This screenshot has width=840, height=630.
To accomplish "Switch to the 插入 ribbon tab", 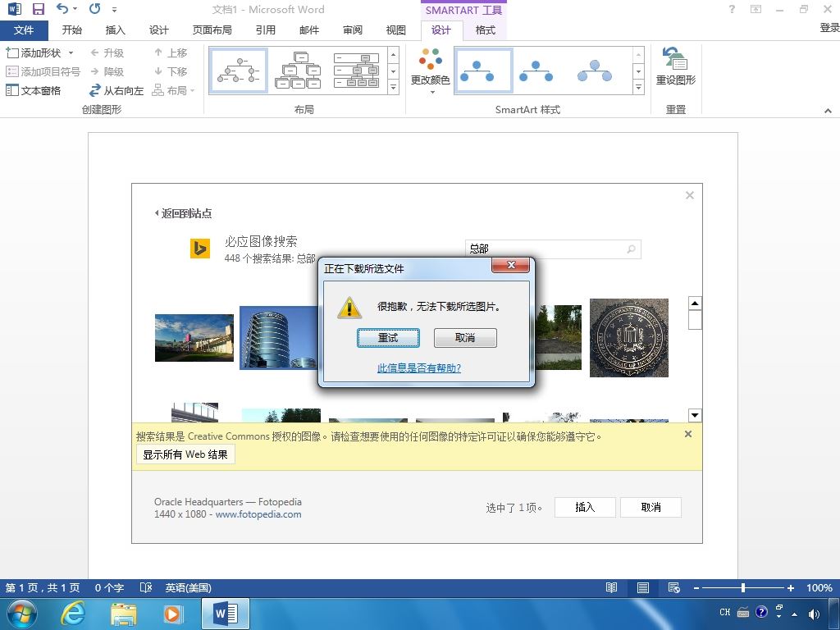I will pyautogui.click(x=115, y=30).
